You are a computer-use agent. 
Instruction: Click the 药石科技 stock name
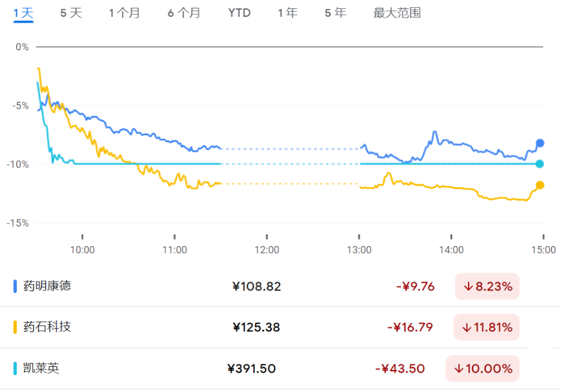(x=47, y=327)
